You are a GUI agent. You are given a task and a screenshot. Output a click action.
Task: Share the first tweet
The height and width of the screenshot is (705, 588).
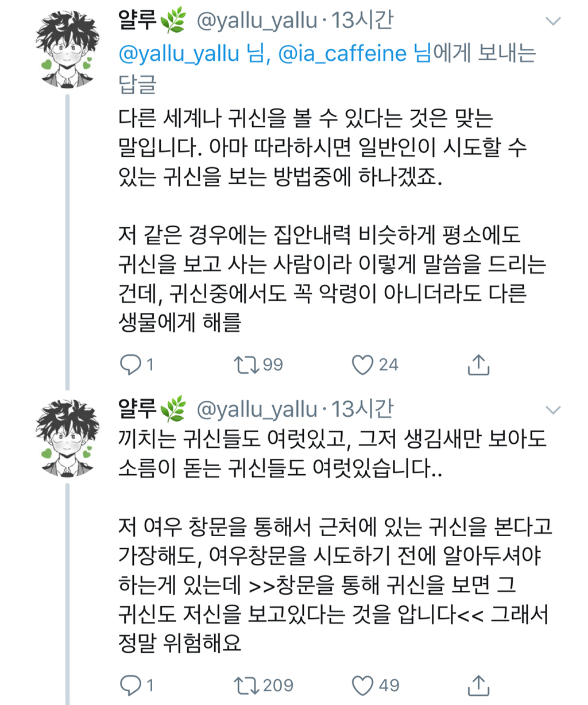pos(478,364)
